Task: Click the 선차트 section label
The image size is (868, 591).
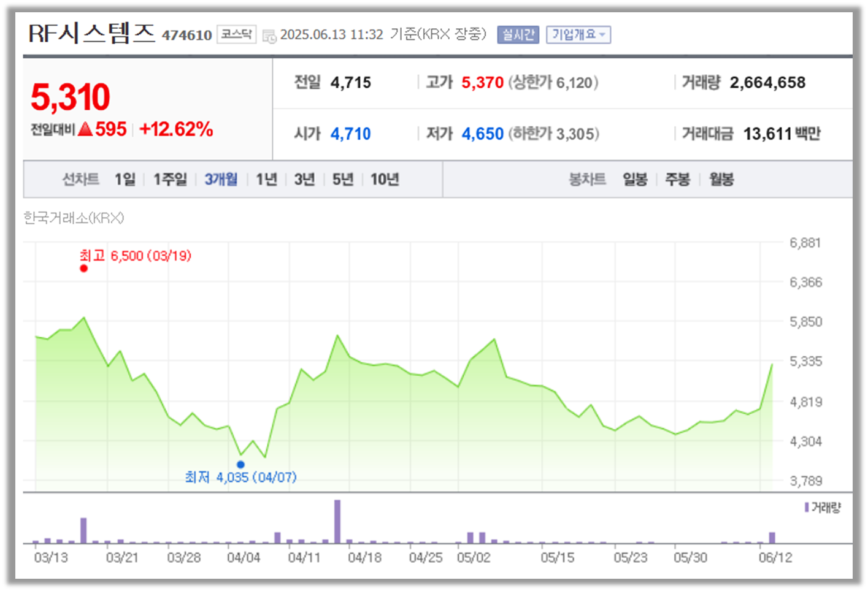Action: 80,179
